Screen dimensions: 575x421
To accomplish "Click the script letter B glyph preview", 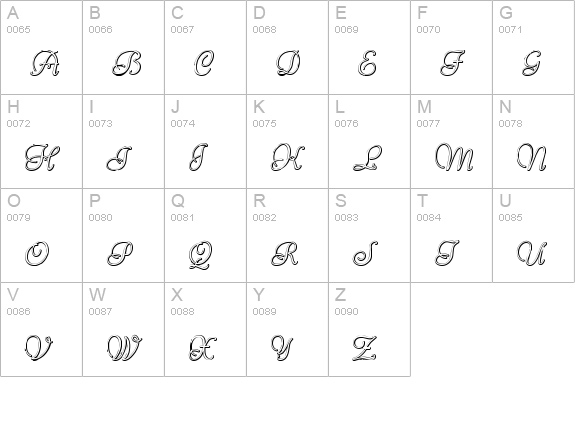I will click(x=127, y=63).
